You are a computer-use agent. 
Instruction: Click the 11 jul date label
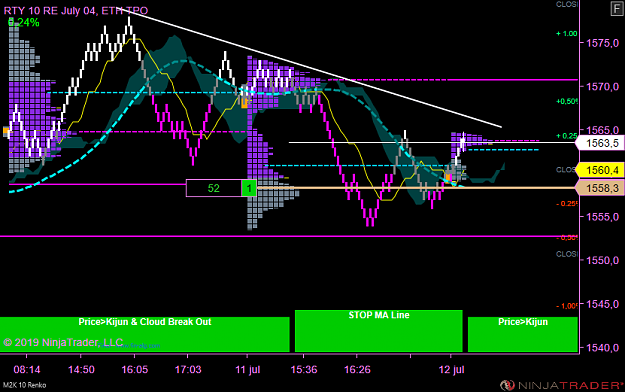pos(248,370)
